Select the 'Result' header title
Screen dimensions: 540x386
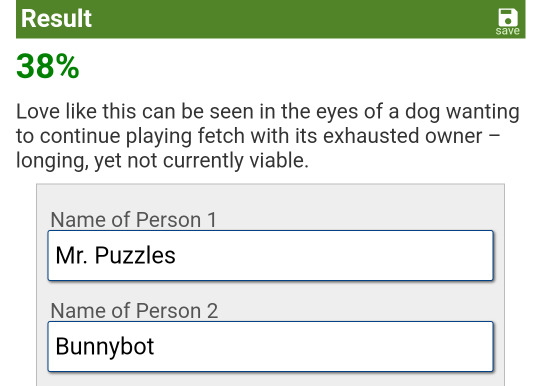(56, 18)
